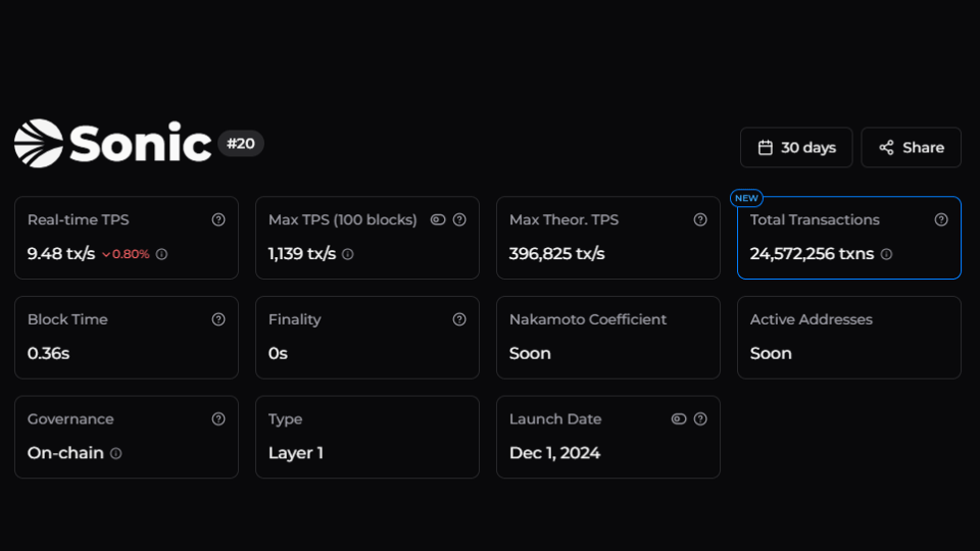This screenshot has width=980, height=551.
Task: Click info icon next to On-chain
Action: pos(117,453)
